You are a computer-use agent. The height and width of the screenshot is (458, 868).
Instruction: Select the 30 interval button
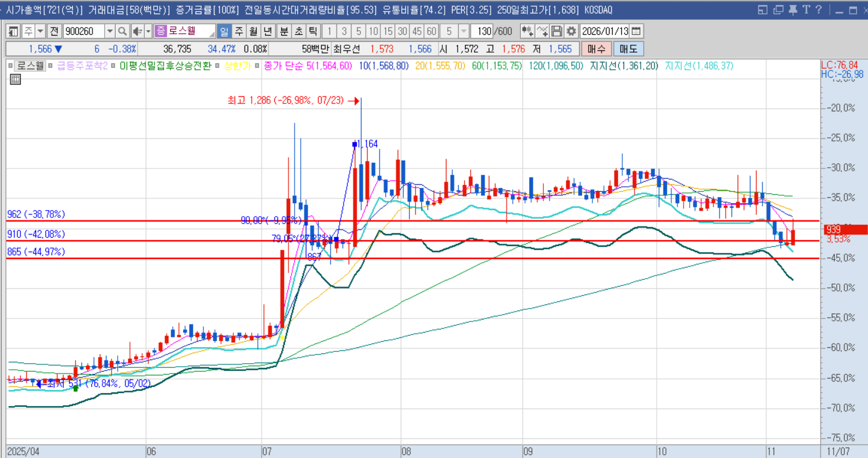pyautogui.click(x=402, y=31)
